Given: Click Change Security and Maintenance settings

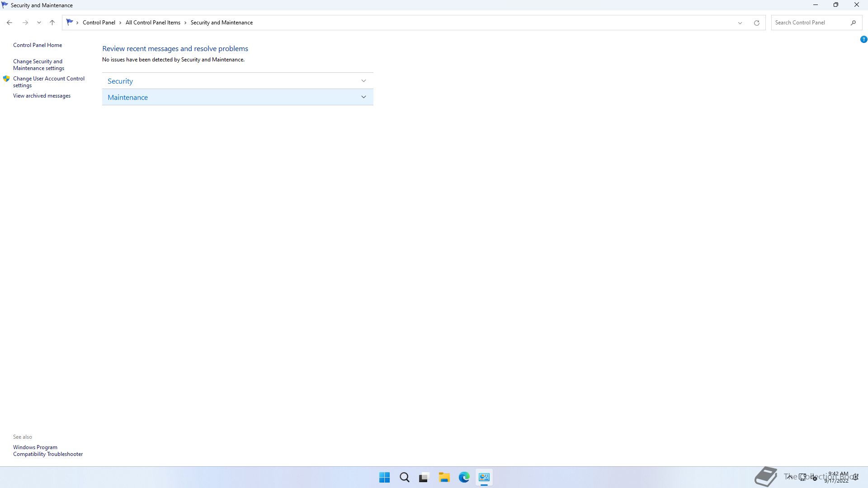Looking at the screenshot, I should pyautogui.click(x=38, y=65).
